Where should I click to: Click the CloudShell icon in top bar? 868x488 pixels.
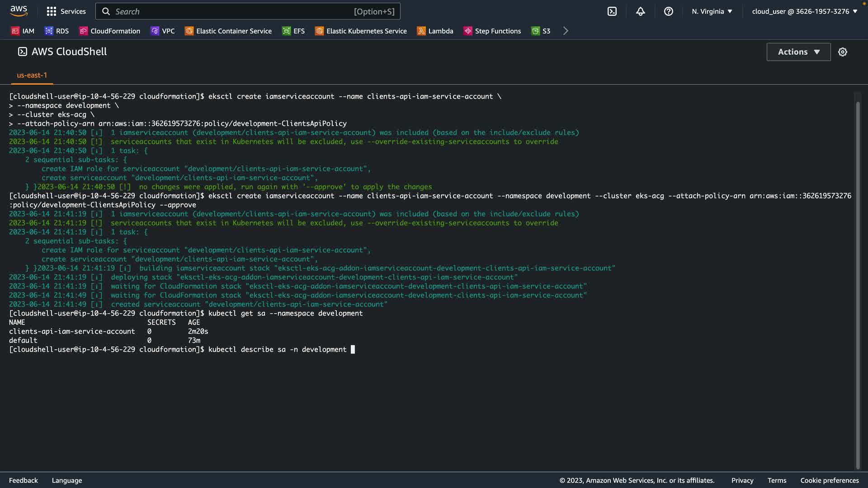[612, 11]
